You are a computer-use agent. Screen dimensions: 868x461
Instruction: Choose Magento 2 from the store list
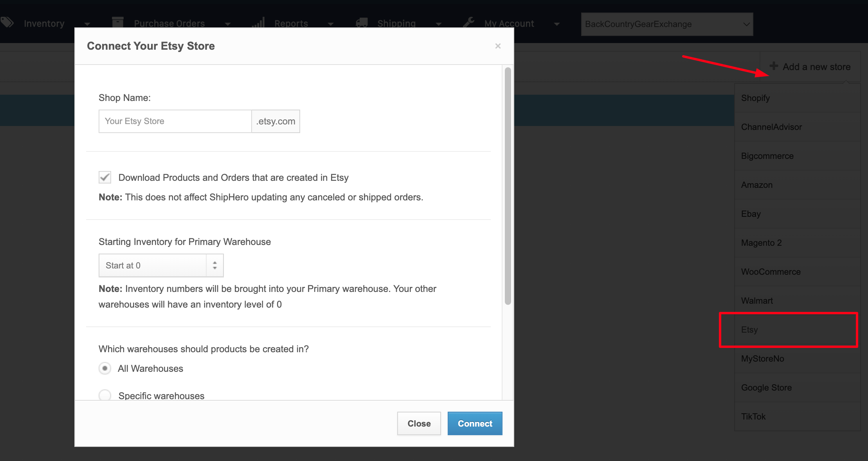(x=797, y=243)
